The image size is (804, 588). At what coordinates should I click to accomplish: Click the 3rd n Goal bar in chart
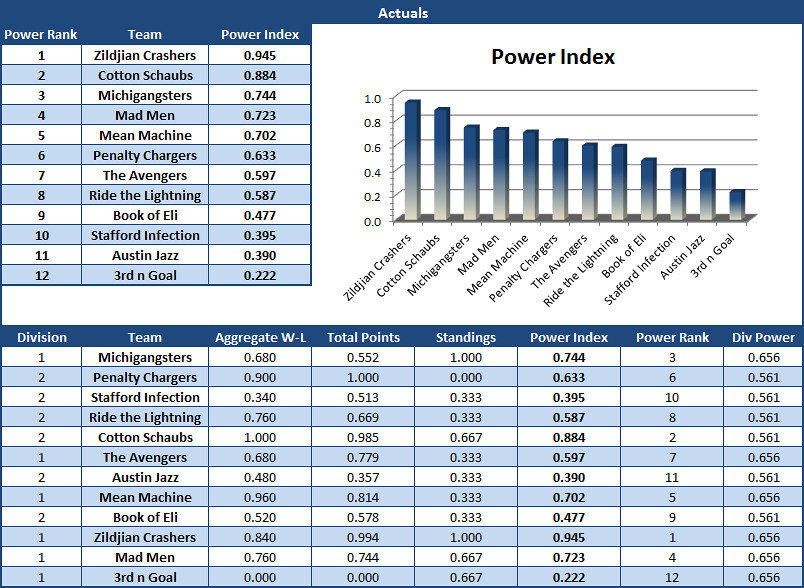click(737, 205)
